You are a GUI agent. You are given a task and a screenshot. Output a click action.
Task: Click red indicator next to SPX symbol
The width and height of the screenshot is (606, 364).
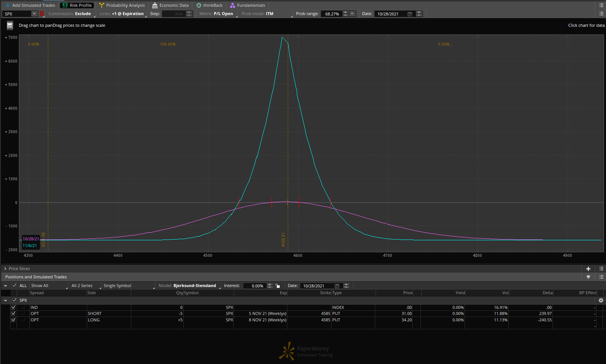click(42, 14)
